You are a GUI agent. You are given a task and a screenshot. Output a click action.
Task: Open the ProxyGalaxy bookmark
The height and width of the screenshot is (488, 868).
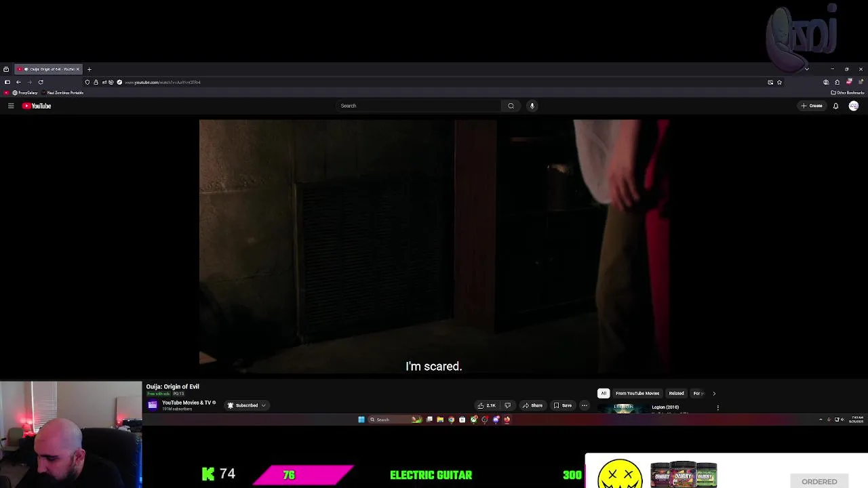25,93
